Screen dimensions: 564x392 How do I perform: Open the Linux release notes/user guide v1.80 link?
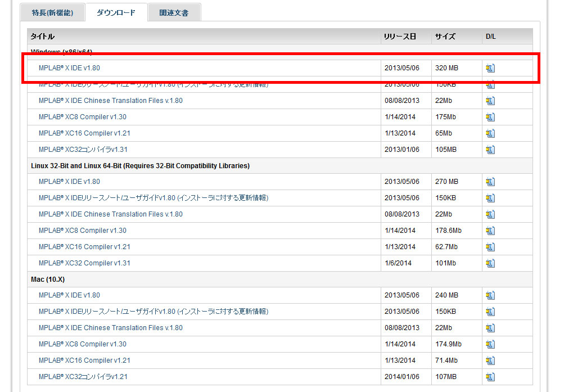pos(153,198)
